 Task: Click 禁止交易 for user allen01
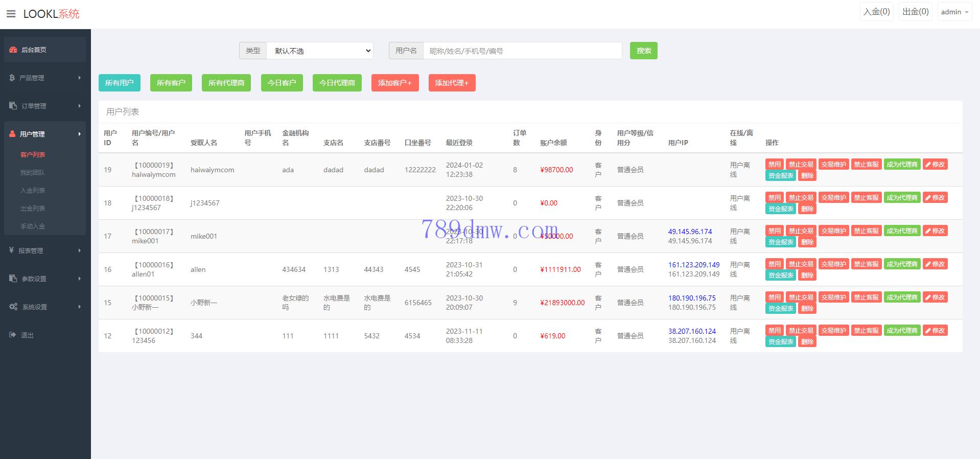tap(801, 264)
